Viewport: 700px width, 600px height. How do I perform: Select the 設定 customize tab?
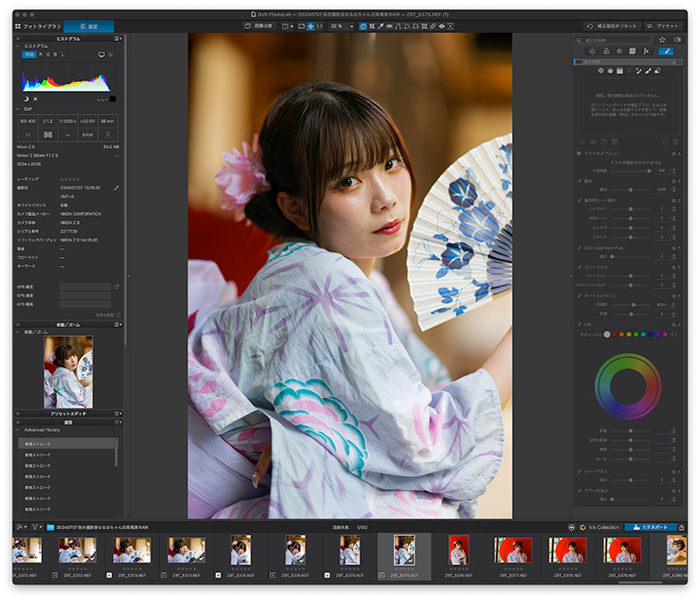point(89,27)
